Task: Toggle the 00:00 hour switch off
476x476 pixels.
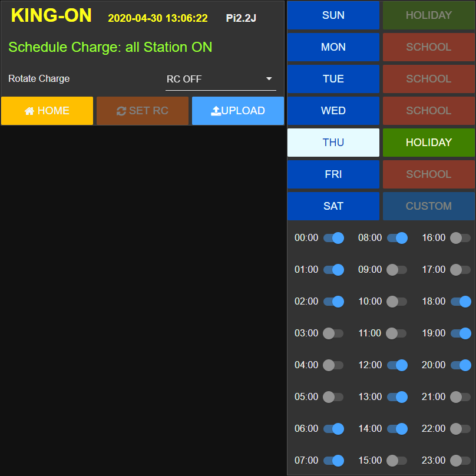Action: [333, 238]
